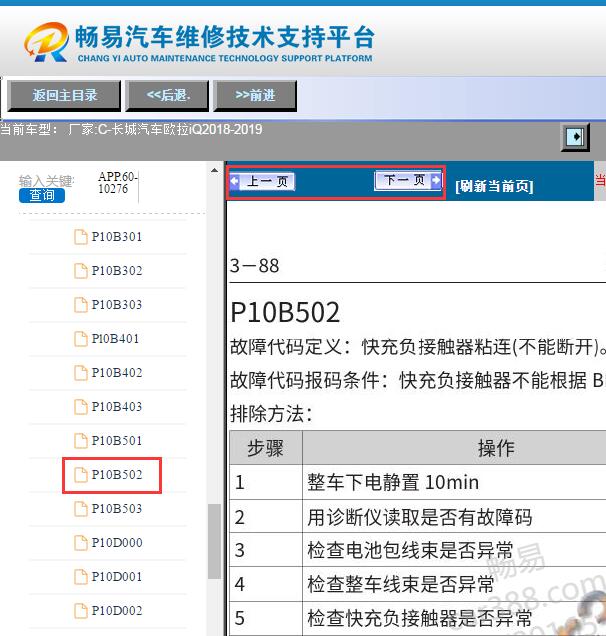
Task: Open fault code P10B402
Action: (x=117, y=373)
